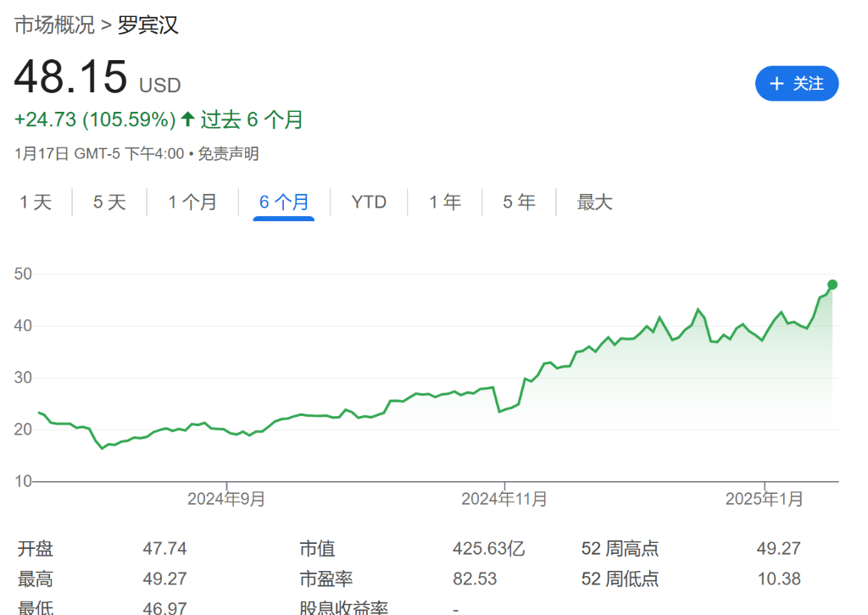Switch to the 5天 time range
Image resolution: width=868 pixels, height=615 pixels.
pyautogui.click(x=108, y=202)
